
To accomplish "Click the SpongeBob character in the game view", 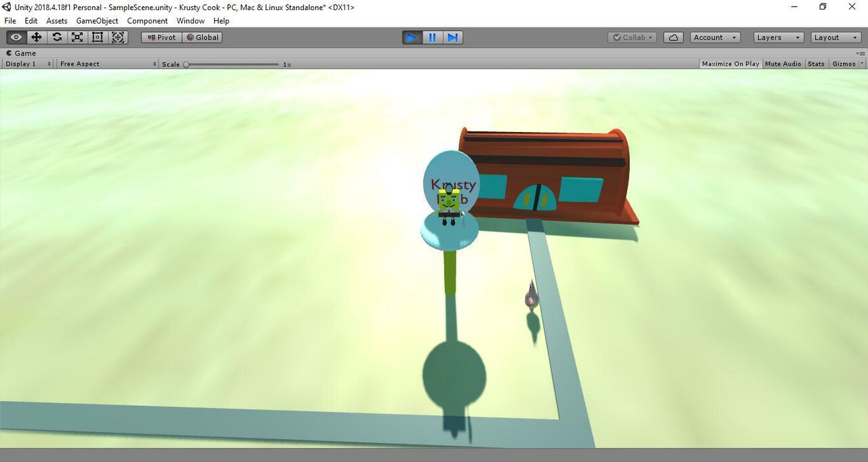I will click(x=448, y=206).
